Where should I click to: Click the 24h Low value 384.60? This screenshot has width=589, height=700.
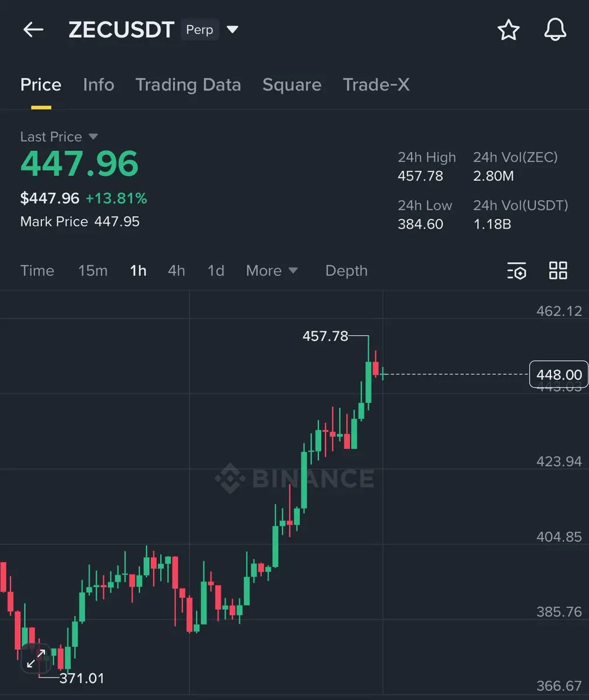(x=420, y=224)
